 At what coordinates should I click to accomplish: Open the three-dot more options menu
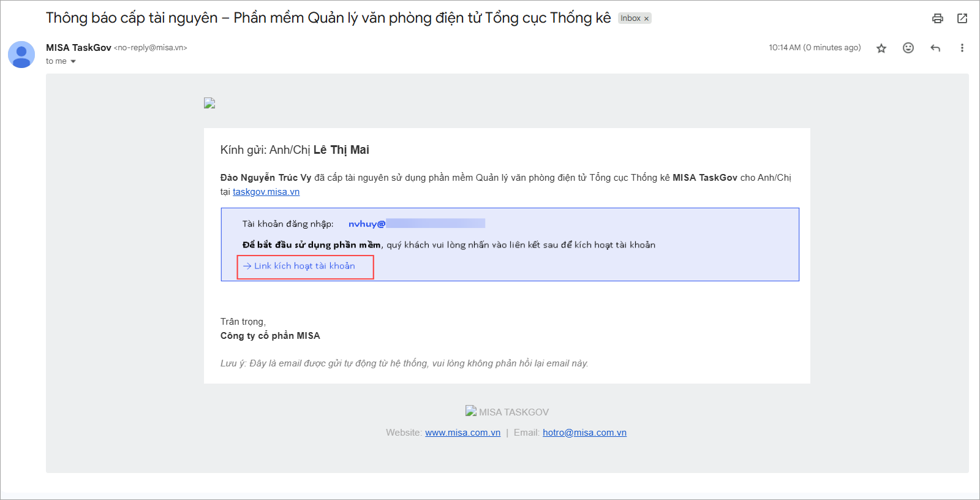(x=962, y=48)
